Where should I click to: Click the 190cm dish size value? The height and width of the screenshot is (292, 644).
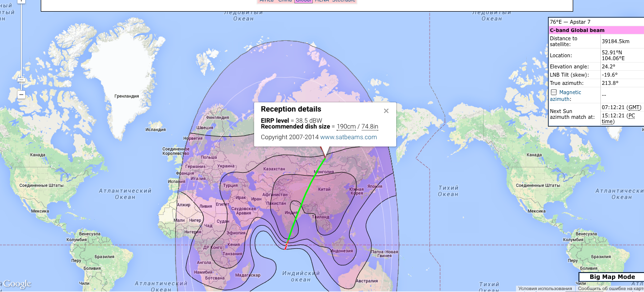click(346, 127)
